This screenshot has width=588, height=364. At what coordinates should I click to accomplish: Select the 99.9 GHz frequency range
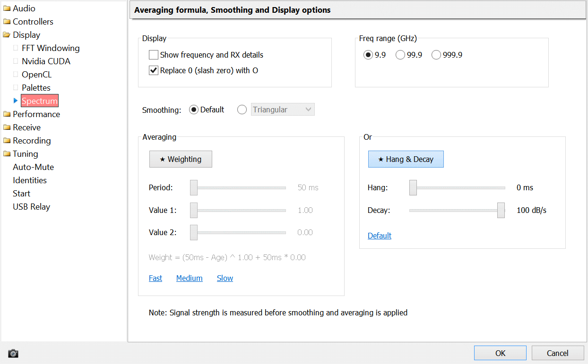coord(400,55)
